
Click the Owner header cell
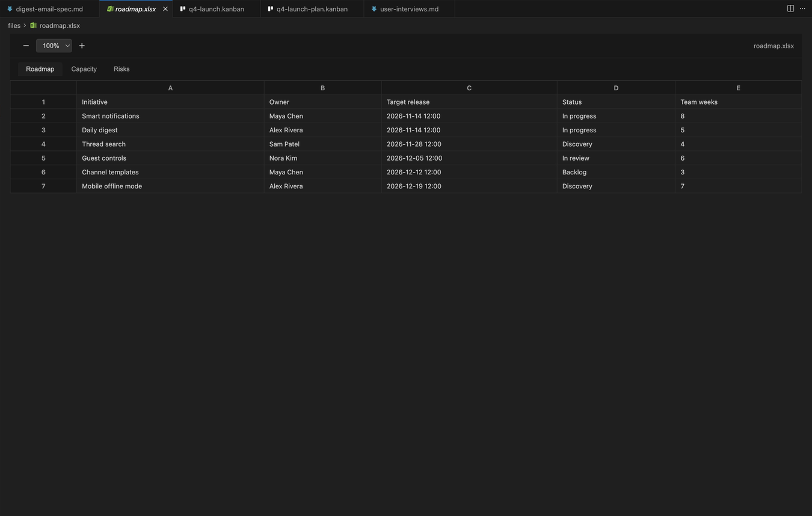tap(322, 102)
